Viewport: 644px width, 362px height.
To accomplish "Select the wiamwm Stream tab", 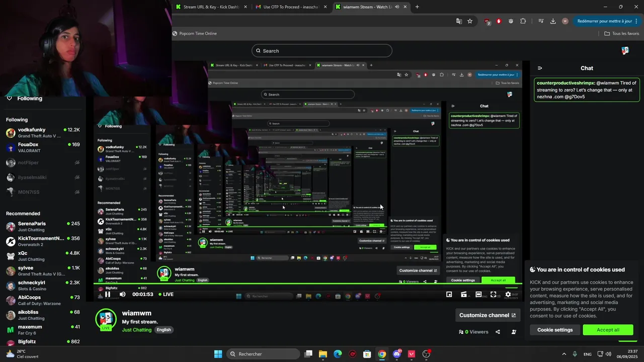I will [371, 7].
